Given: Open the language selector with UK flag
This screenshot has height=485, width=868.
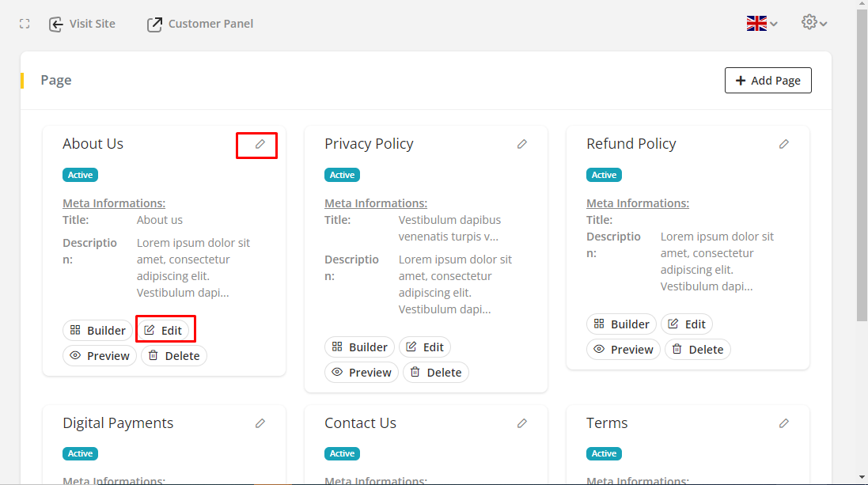Looking at the screenshot, I should tap(761, 24).
